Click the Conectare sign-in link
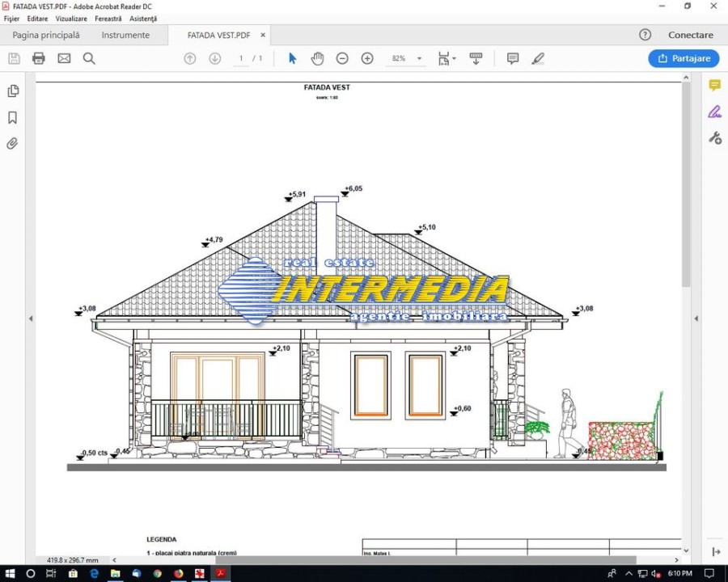The image size is (728, 582). (691, 35)
